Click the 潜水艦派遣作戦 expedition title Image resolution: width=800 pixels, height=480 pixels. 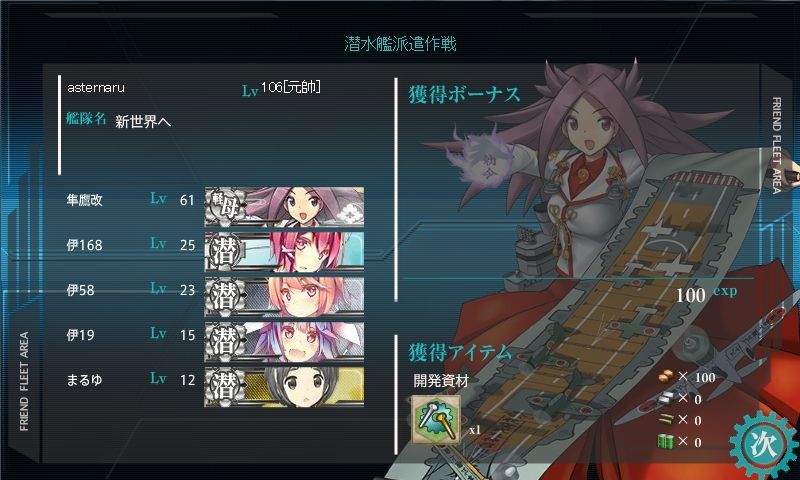point(400,43)
